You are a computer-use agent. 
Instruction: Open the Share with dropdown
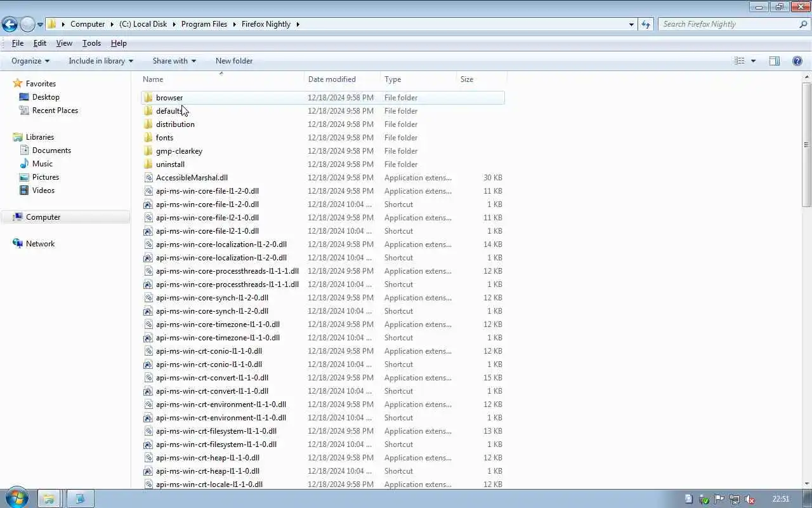[174, 61]
